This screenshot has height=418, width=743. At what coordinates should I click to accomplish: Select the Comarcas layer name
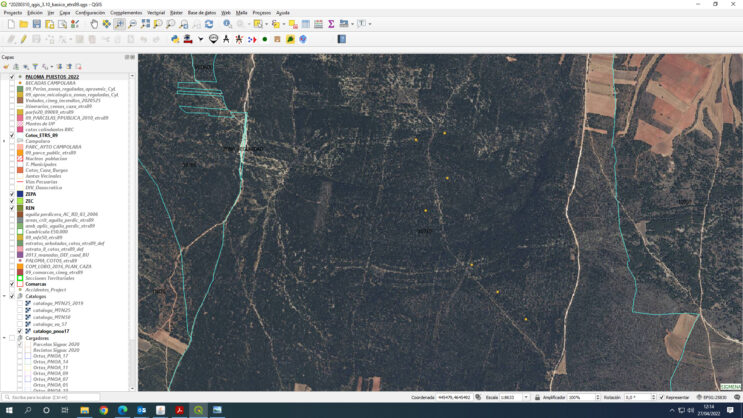(x=36, y=284)
